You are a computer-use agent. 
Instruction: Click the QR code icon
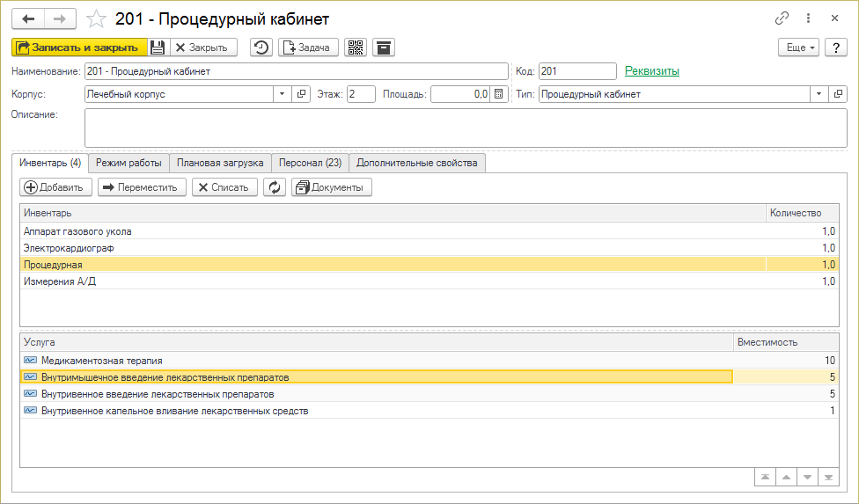pos(356,47)
